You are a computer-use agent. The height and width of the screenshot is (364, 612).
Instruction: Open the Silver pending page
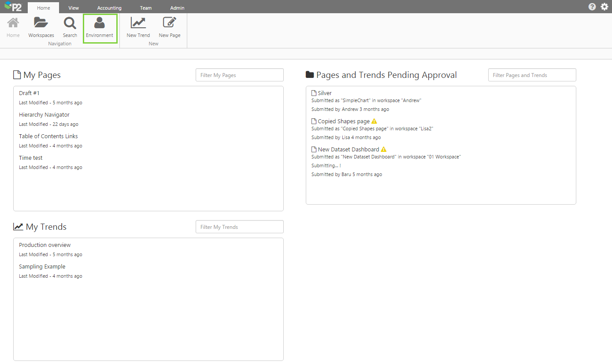[325, 93]
